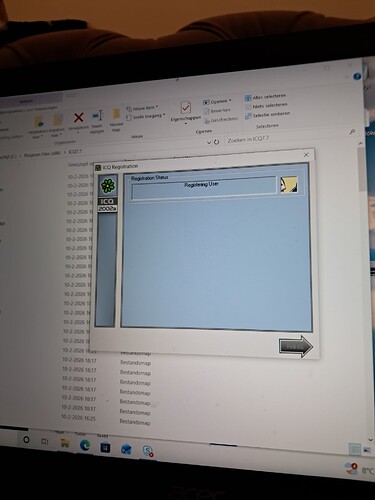Click Alles selecteren in the ribbon
Image resolution: width=375 pixels, height=500 pixels.
265,97
